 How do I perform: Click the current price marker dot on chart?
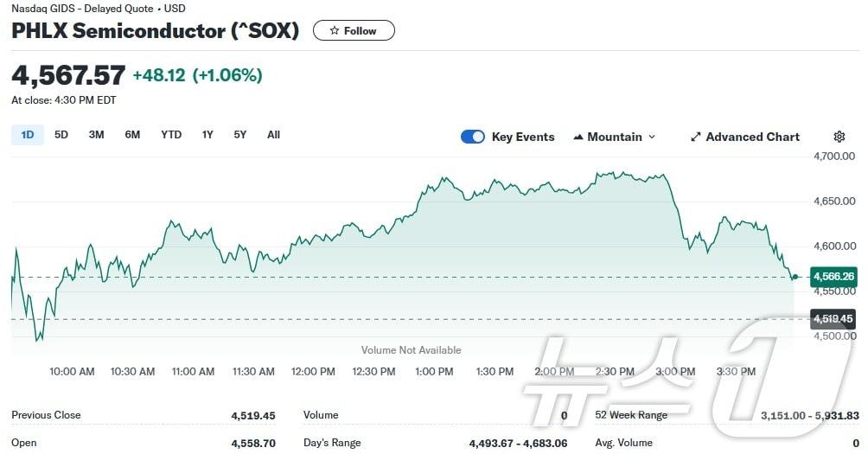(795, 277)
